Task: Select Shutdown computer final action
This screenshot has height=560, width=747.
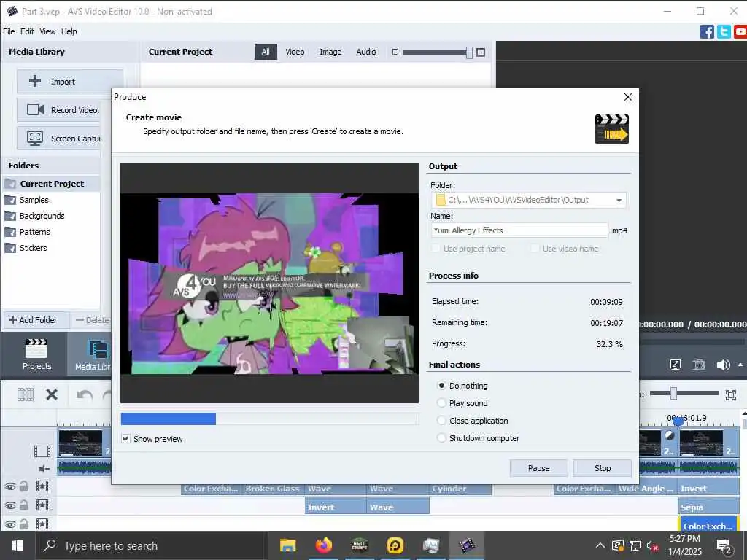Action: pos(441,438)
